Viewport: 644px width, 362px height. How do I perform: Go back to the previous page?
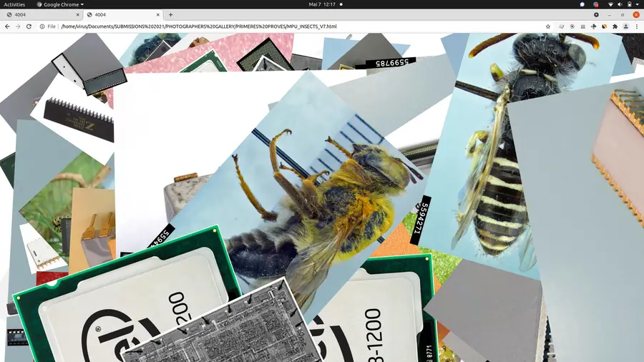point(7,26)
